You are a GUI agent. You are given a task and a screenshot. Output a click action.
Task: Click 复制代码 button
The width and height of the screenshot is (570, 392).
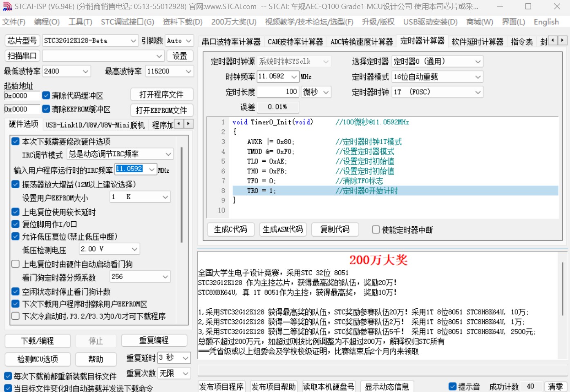(335, 229)
